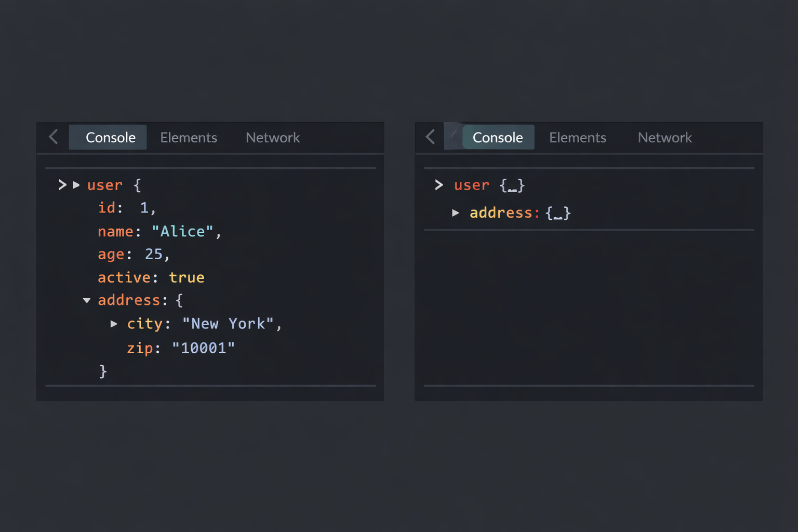Screen dimensions: 798x532
Task: Click the back chevron in the left panel
Action: (54, 137)
